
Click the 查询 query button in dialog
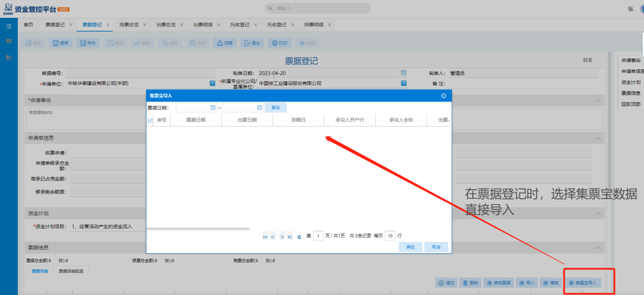[275, 107]
